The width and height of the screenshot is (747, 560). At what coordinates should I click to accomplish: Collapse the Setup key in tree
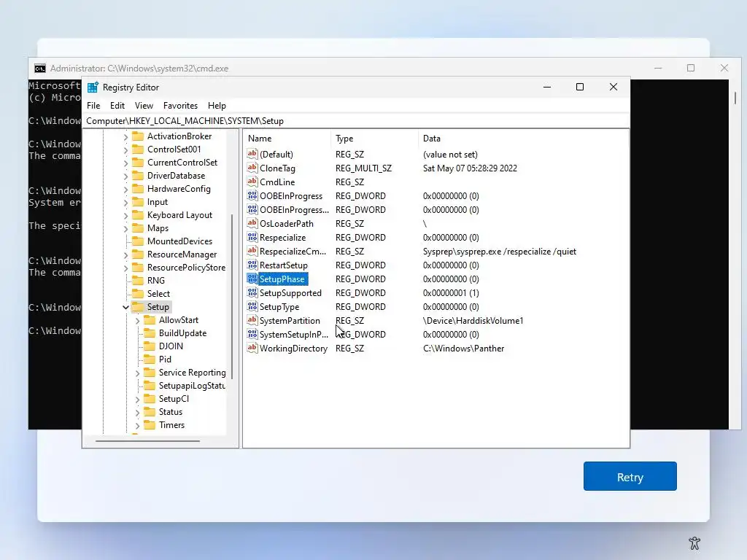[x=125, y=307]
